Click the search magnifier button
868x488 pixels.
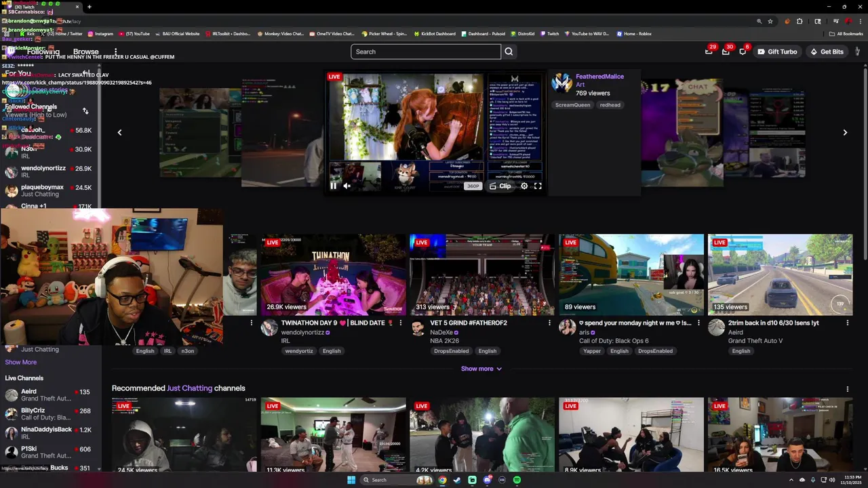509,52
